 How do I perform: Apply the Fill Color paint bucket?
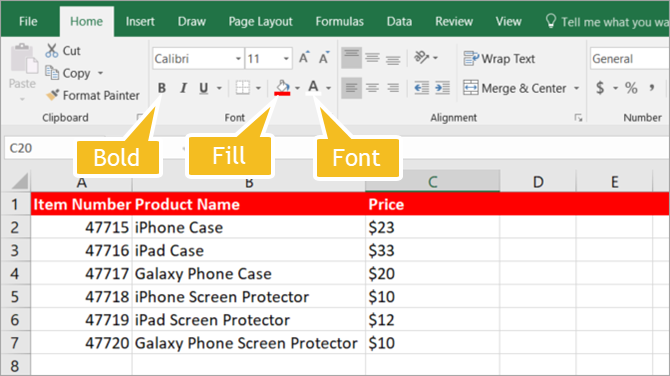point(282,88)
